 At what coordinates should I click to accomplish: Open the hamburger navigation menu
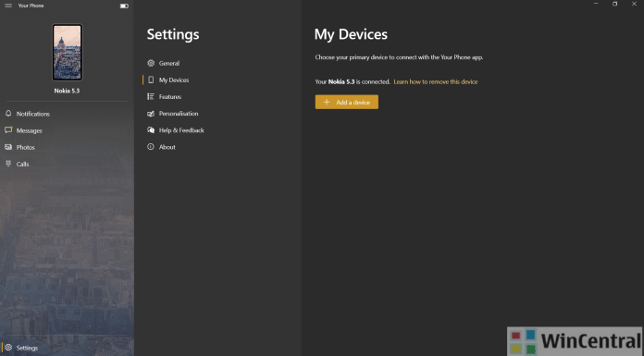(x=8, y=6)
